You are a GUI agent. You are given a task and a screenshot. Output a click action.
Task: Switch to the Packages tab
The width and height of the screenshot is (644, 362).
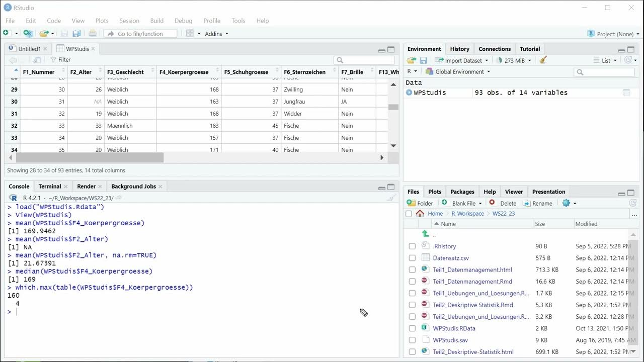tap(462, 192)
